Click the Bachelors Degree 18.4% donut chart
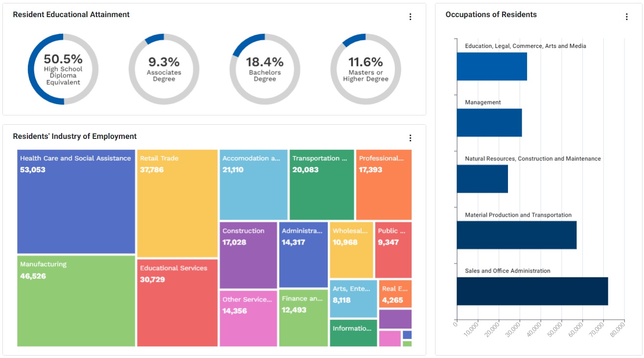The image size is (644, 358). pos(265,69)
